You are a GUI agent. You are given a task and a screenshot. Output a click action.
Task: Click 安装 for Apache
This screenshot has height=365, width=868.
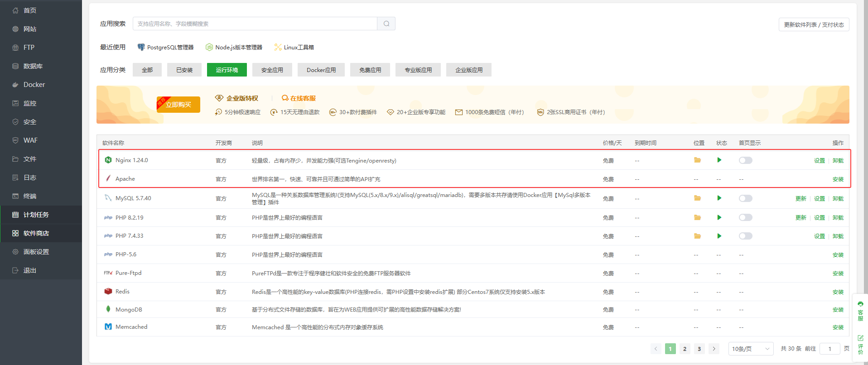click(x=838, y=179)
